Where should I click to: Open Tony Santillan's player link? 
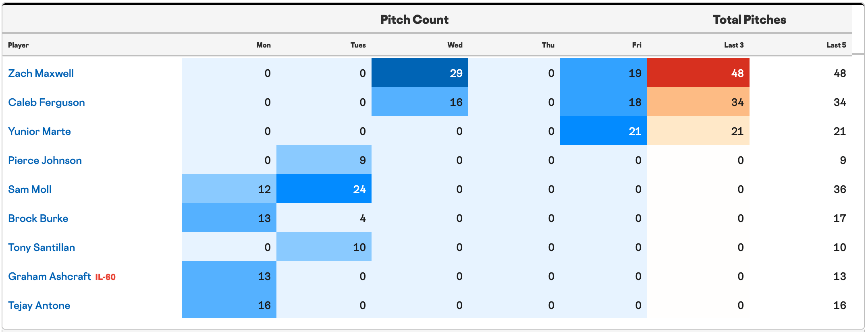click(x=42, y=247)
